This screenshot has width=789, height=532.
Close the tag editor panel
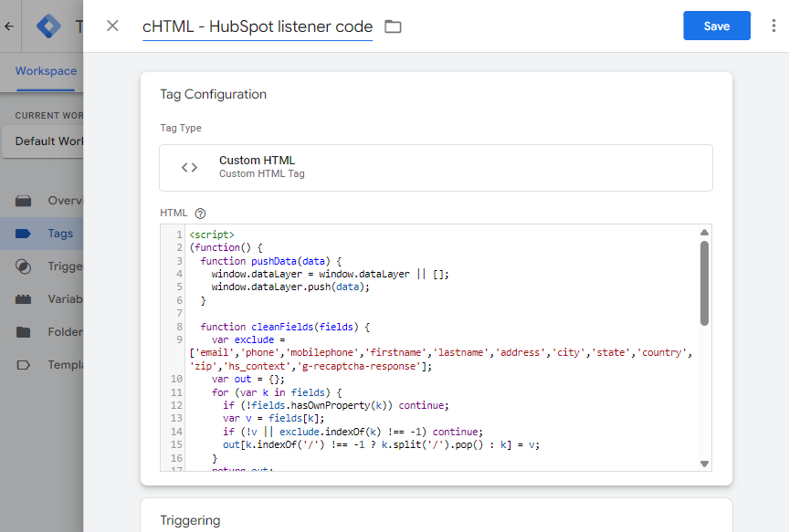pyautogui.click(x=112, y=26)
